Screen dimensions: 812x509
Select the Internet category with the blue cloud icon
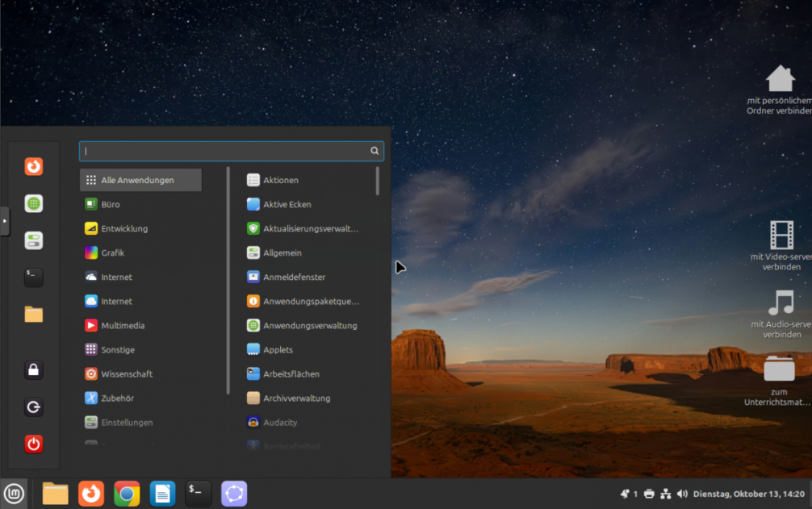tap(141, 301)
